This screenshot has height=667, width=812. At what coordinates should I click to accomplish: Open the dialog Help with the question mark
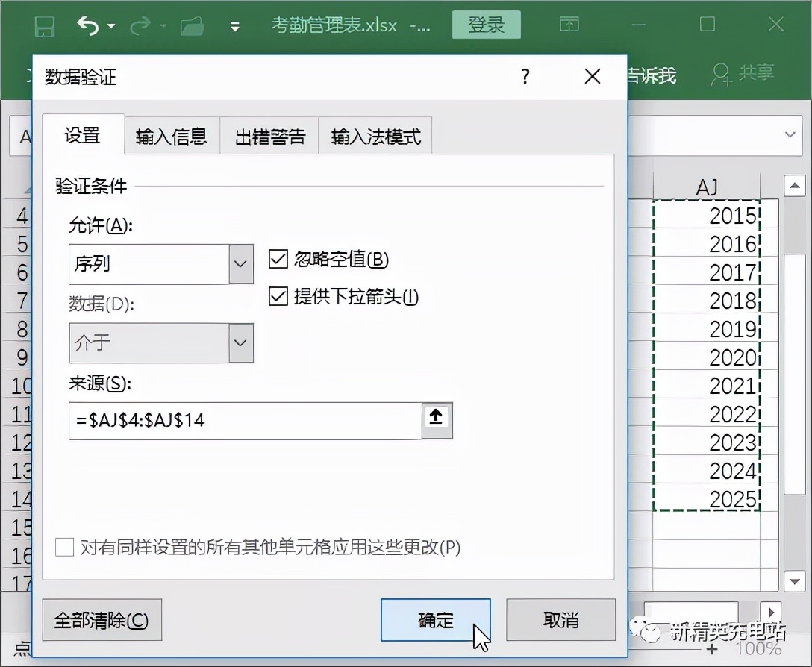525,77
